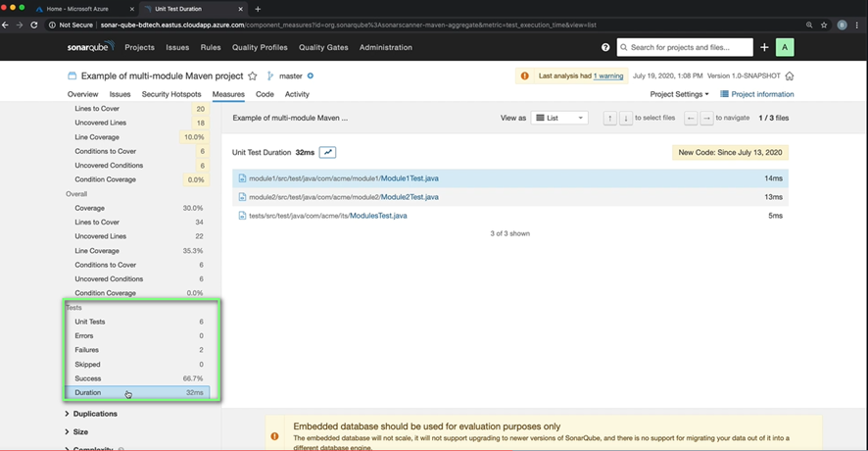The height and width of the screenshot is (451, 868).
Task: Open Project Settings dropdown
Action: tap(679, 94)
